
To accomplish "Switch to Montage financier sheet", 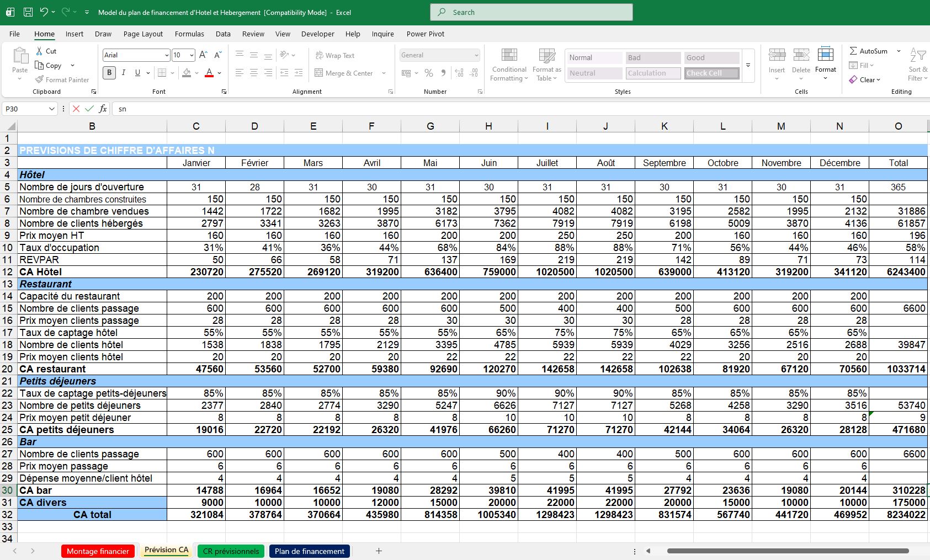I will [98, 551].
